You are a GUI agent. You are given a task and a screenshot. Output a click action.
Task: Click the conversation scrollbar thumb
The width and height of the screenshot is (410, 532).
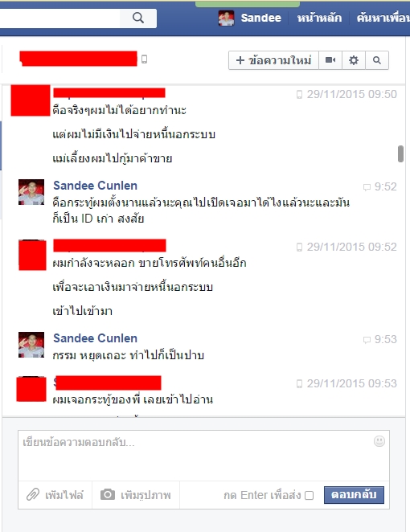(400, 153)
